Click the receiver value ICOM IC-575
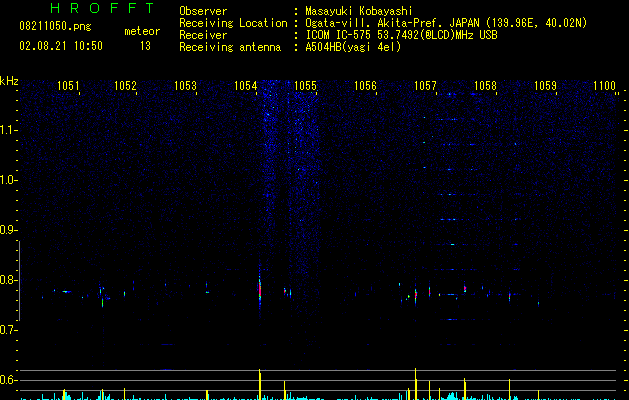 click(338, 35)
